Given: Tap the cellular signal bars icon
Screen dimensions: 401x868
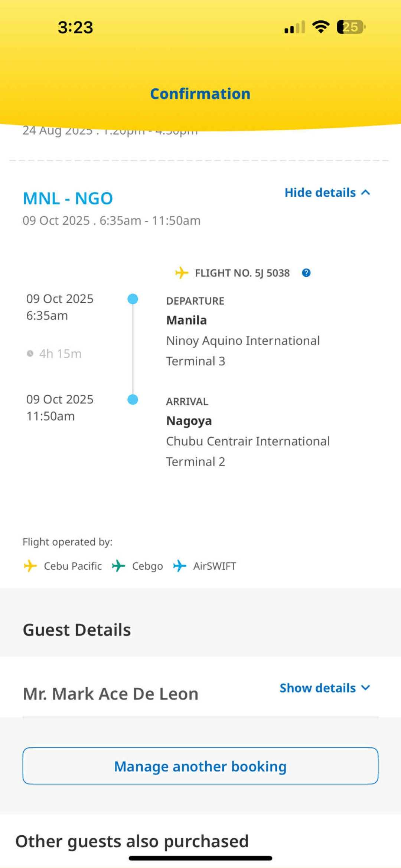Looking at the screenshot, I should (295, 27).
